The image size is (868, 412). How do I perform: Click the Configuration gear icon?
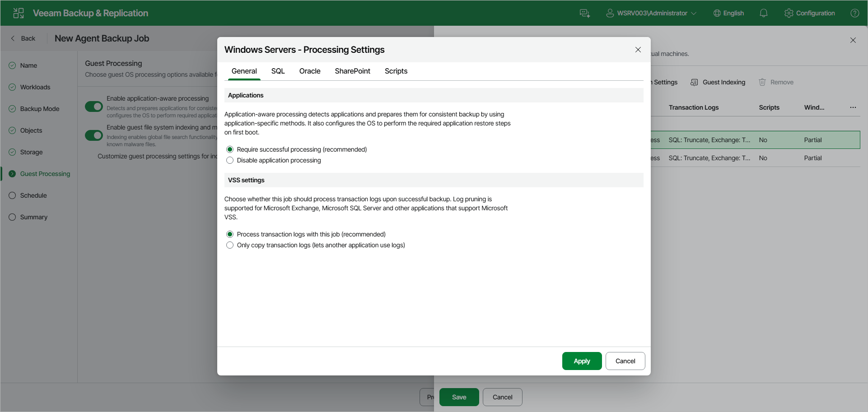tap(789, 13)
